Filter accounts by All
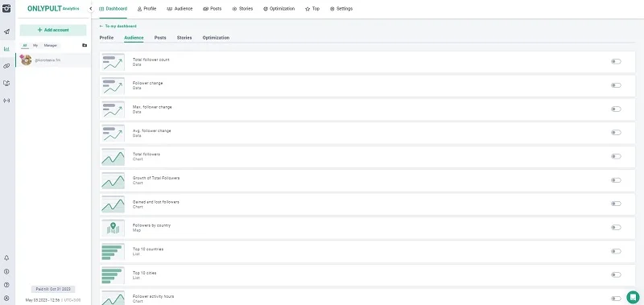The width and height of the screenshot is (644, 305). coord(25,46)
